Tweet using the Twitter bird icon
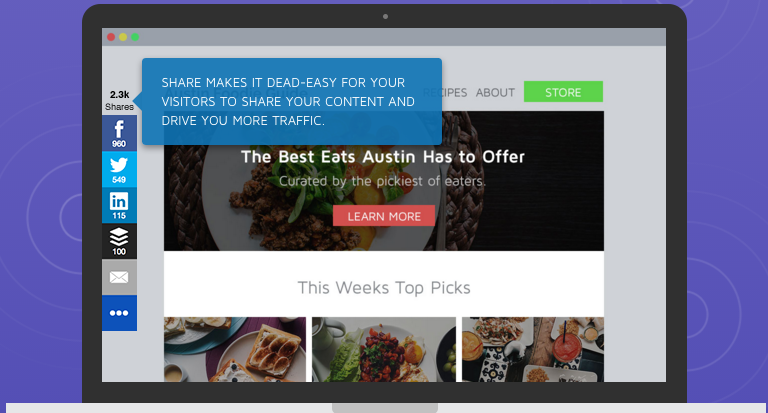 click(119, 170)
